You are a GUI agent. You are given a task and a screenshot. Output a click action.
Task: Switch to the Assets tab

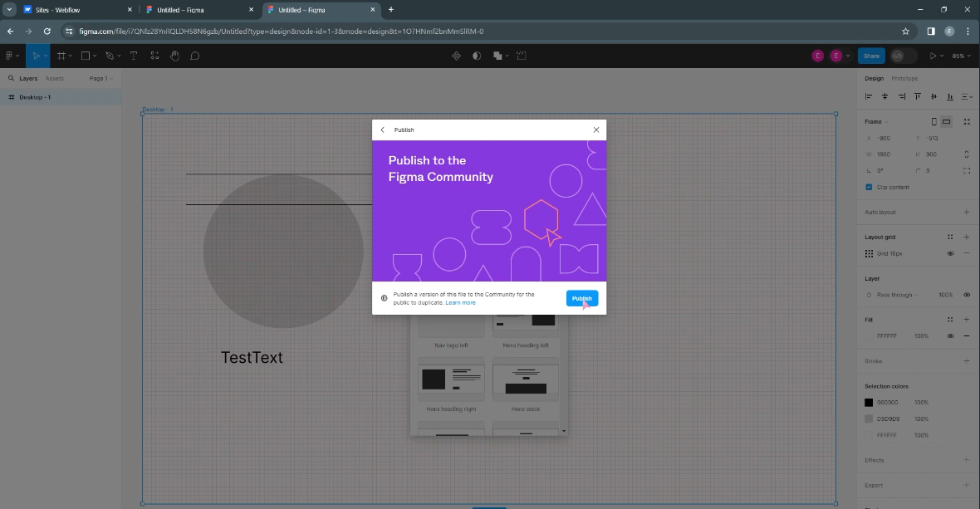tap(54, 78)
